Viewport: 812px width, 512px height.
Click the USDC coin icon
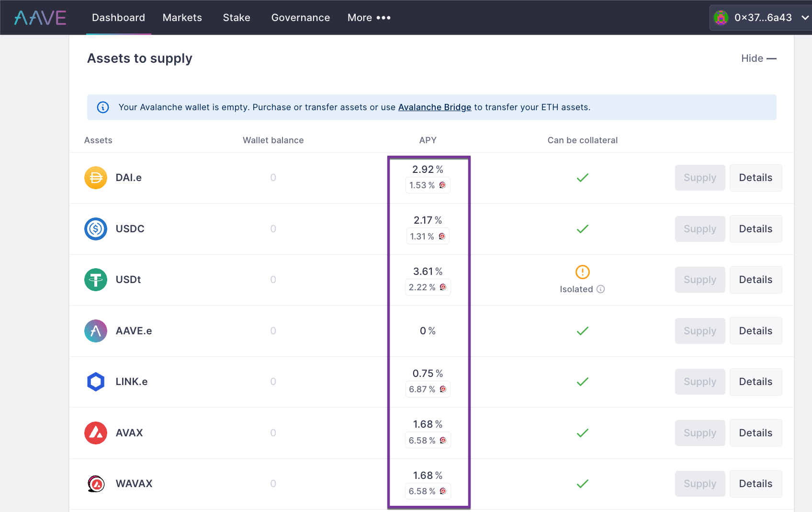(x=95, y=229)
